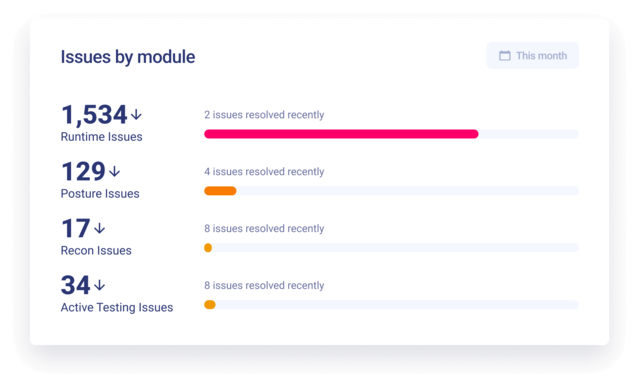Open the Recon Issues label
Image resolution: width=639 pixels, height=387 pixels.
tap(96, 251)
